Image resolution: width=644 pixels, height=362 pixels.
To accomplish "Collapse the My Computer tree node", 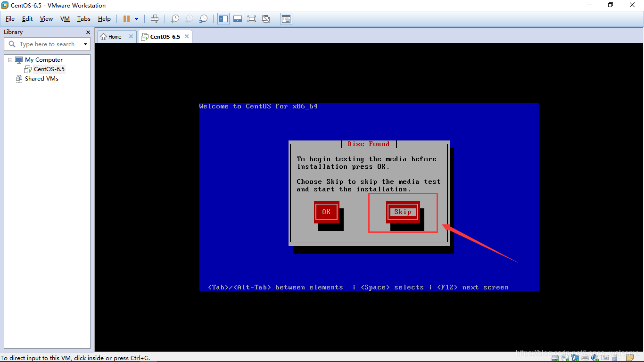I will click(x=10, y=60).
